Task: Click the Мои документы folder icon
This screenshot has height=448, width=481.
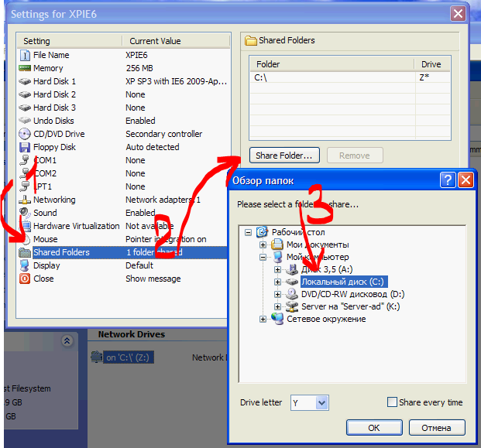Action: (277, 245)
